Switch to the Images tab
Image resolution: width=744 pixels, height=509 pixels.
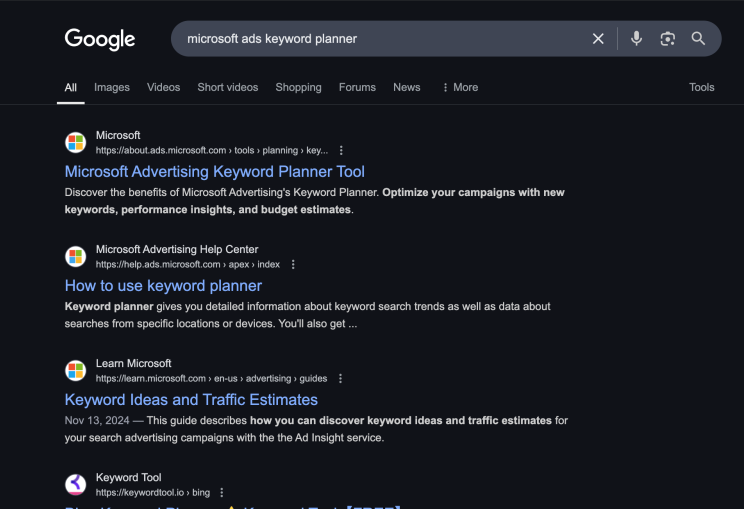[112, 87]
